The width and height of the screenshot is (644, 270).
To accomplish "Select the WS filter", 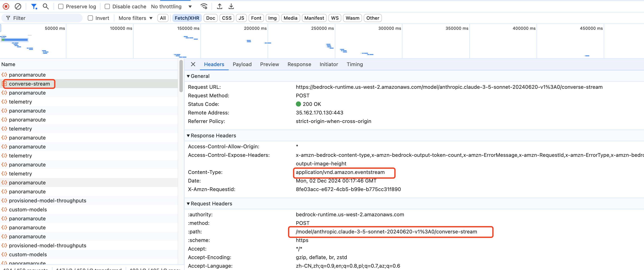I will click(335, 18).
